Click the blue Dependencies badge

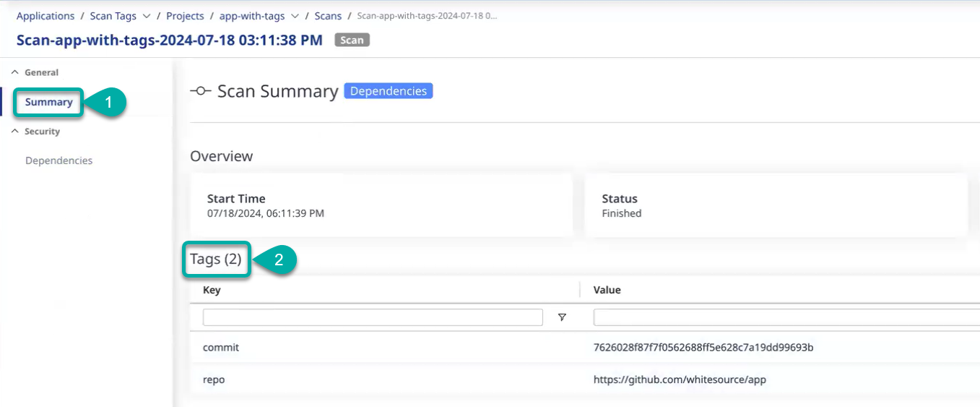388,91
